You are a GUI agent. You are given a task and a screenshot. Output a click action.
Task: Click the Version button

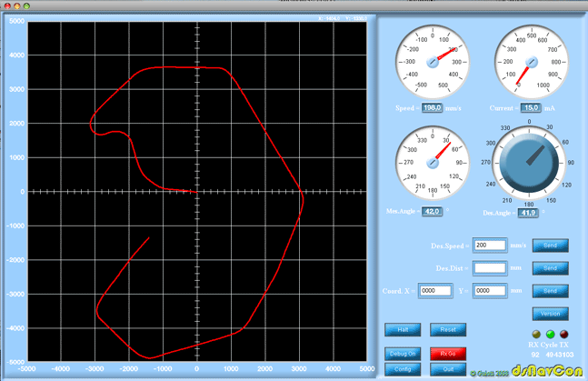[550, 314]
